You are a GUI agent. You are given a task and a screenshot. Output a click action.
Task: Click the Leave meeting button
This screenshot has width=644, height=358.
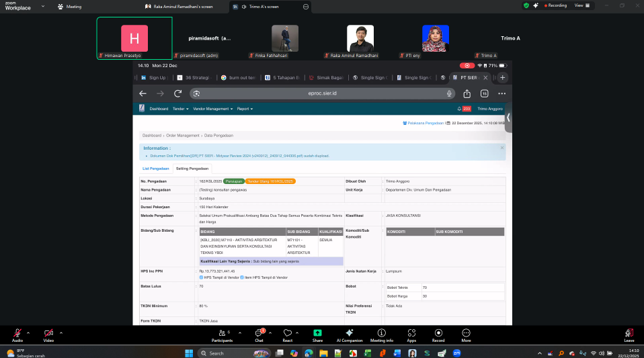point(629,333)
